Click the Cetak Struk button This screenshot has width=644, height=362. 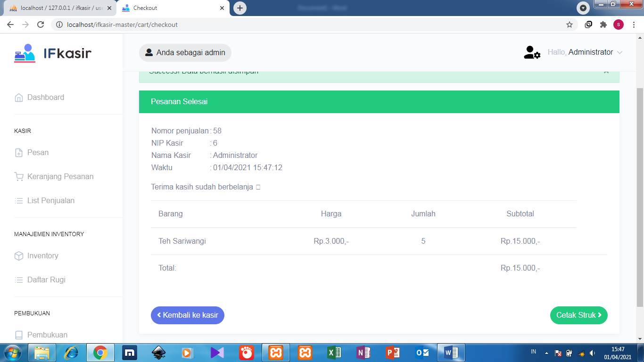click(578, 315)
